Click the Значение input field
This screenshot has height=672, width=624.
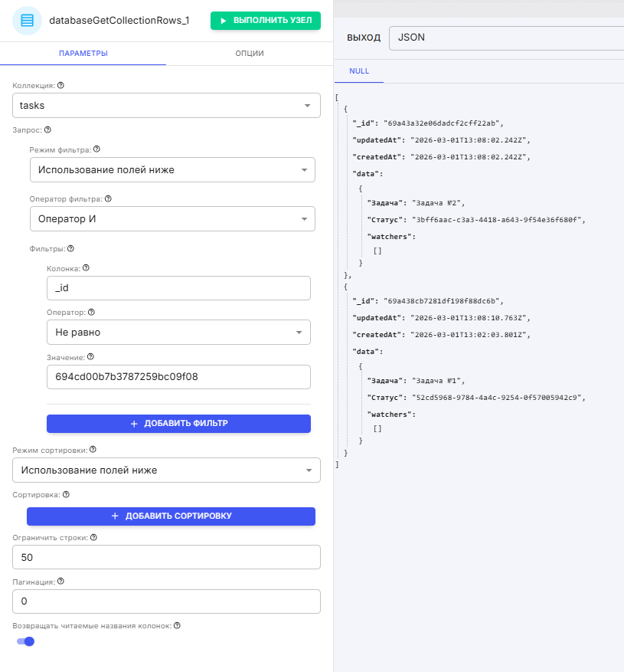178,377
